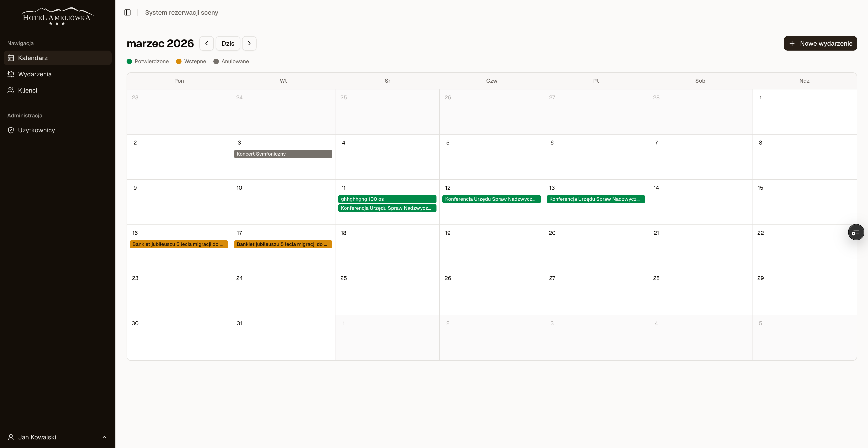Image resolution: width=868 pixels, height=448 pixels.
Task: Open ghhghhghg 100 os event
Action: click(387, 199)
